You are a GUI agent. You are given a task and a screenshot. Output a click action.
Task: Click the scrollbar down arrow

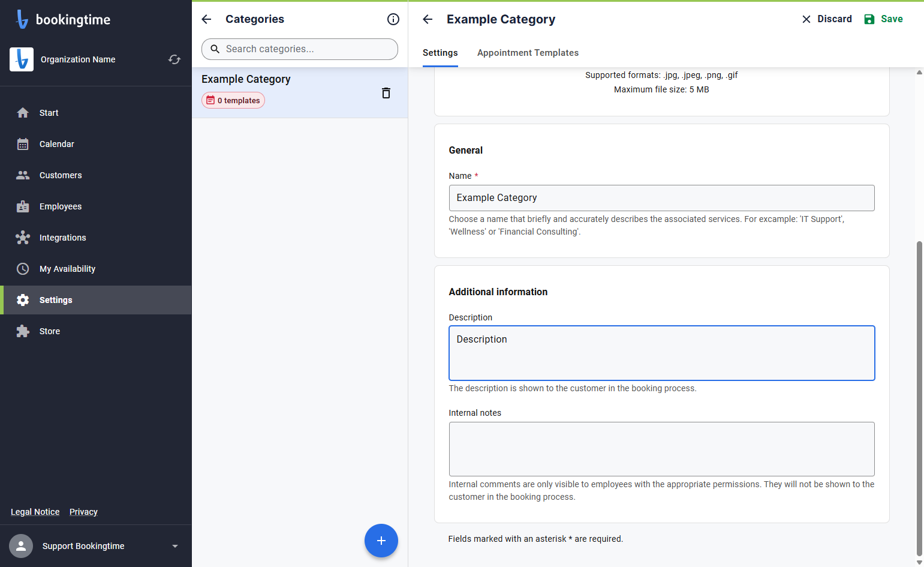tap(920, 563)
